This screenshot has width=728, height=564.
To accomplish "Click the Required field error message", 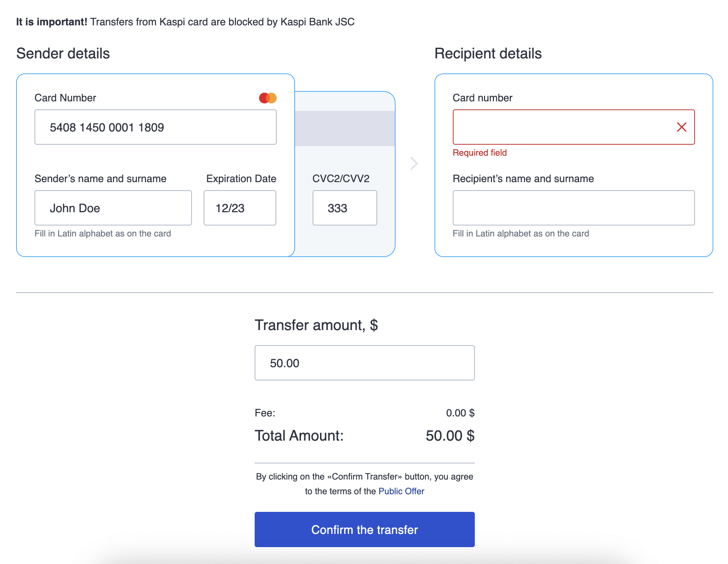I will (480, 153).
